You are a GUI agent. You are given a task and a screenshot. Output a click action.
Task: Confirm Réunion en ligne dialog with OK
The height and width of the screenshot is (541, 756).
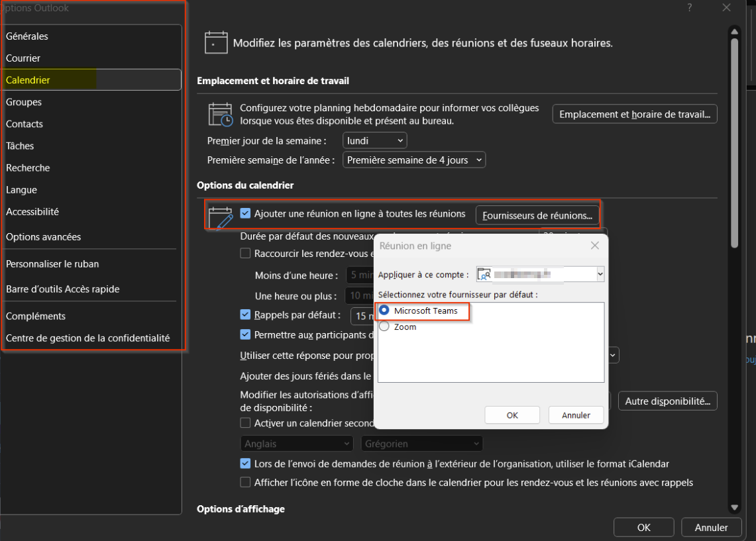512,415
